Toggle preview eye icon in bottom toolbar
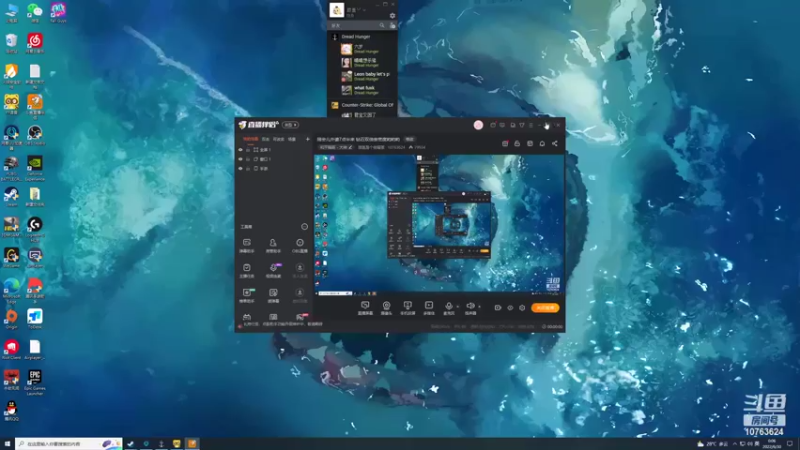800x450 pixels. pyautogui.click(x=510, y=308)
